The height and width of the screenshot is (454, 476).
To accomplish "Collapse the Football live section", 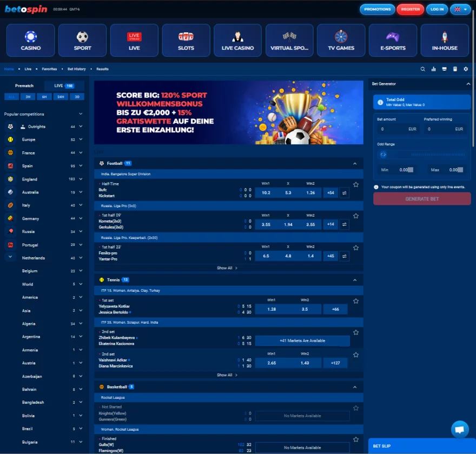I will coord(355,163).
